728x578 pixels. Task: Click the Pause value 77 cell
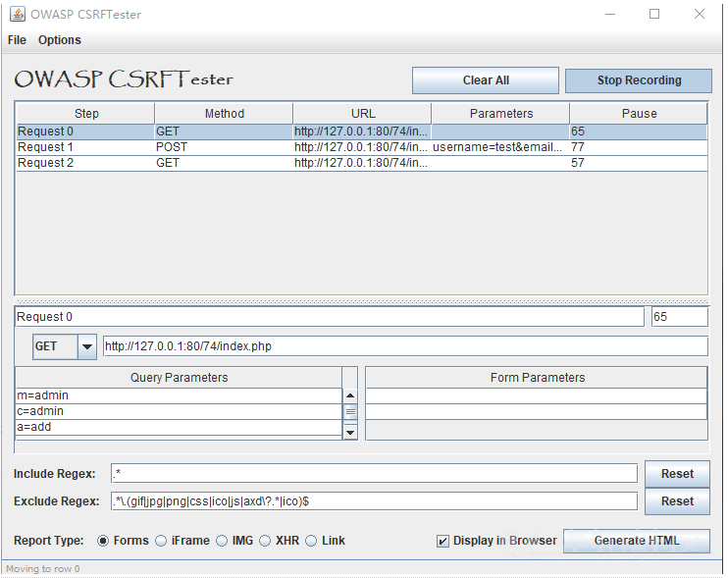[x=639, y=147]
